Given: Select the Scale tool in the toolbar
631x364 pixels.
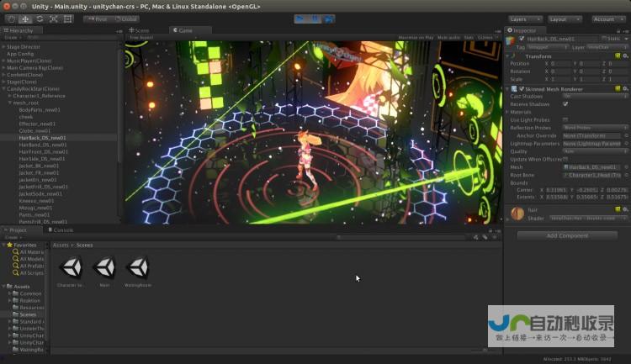Looking at the screenshot, I should [x=54, y=18].
